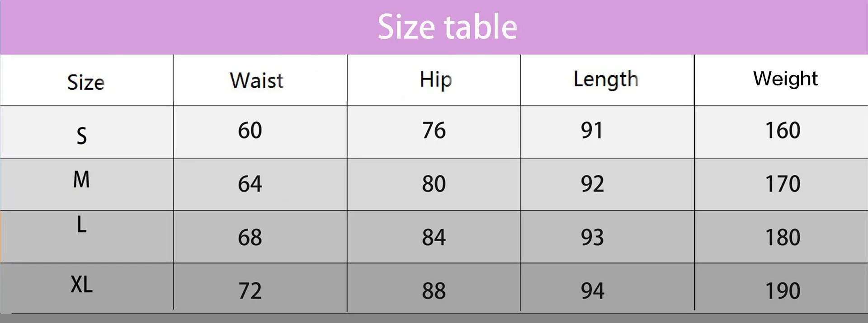Select waist value 64 cell

(250, 184)
